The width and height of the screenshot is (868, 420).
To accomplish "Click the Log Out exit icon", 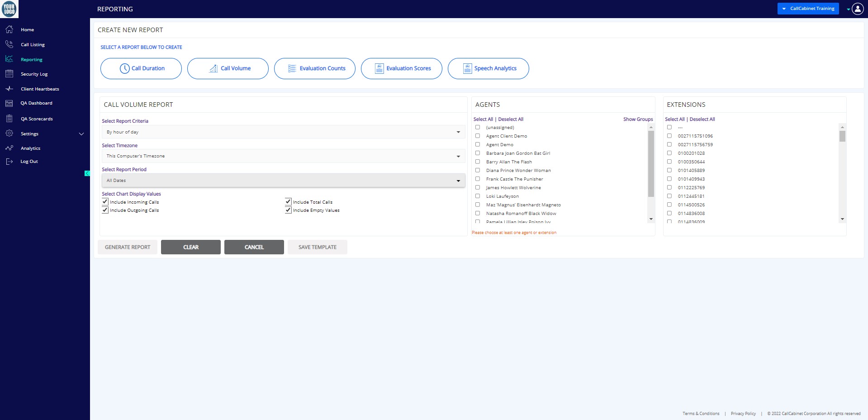I will pos(9,161).
